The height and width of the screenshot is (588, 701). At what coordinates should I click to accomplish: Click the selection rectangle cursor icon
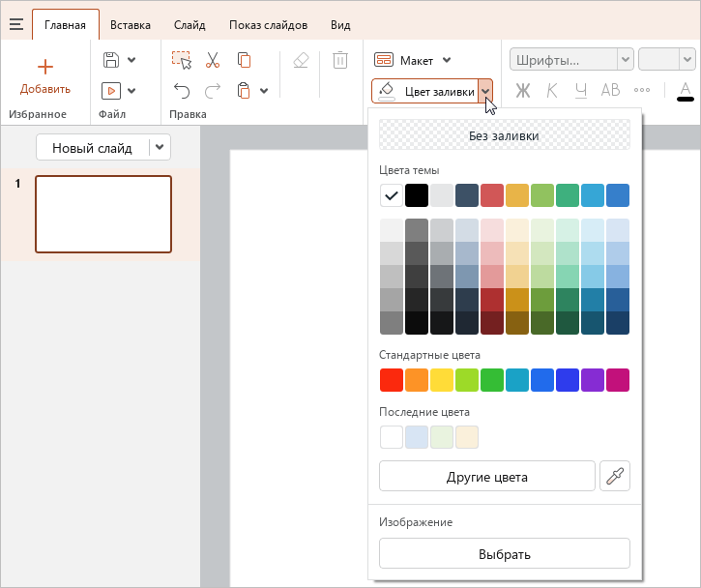pos(182,60)
